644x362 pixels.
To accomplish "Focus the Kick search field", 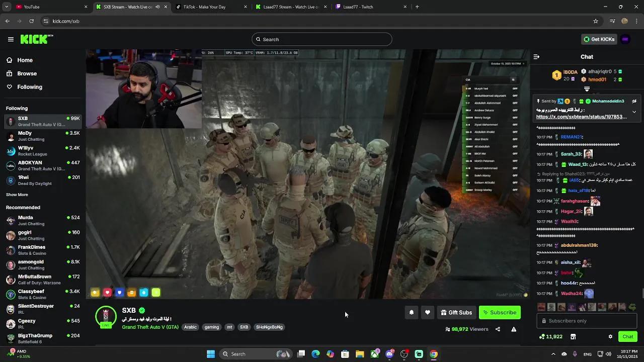I will (x=322, y=39).
